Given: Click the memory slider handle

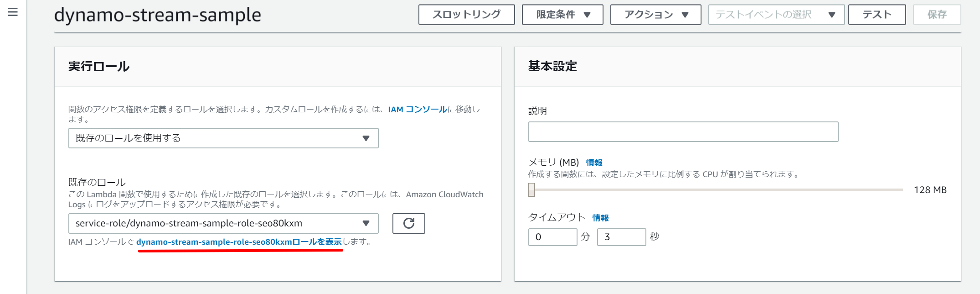Looking at the screenshot, I should (x=531, y=190).
